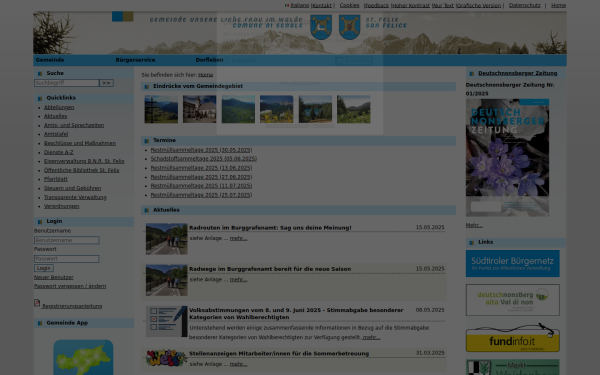
Task: Open Amts- und Sprechzeiten quicklink
Action: pos(74,126)
